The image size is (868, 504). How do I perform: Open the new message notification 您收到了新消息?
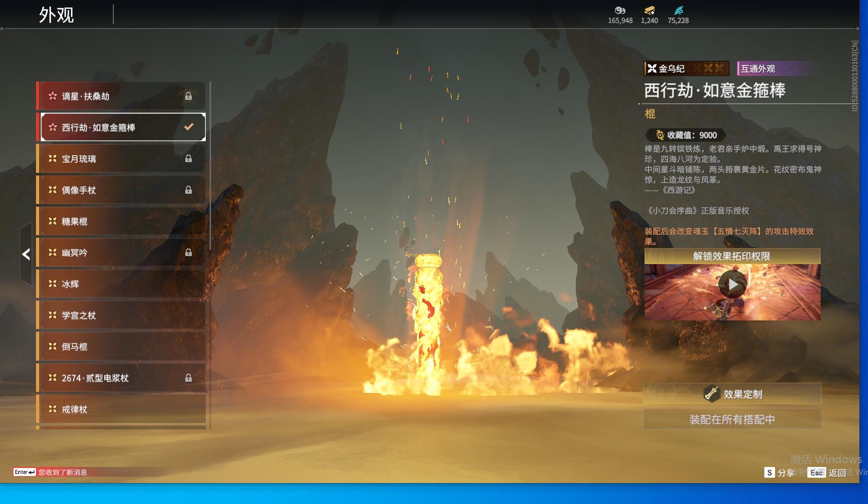(62, 472)
